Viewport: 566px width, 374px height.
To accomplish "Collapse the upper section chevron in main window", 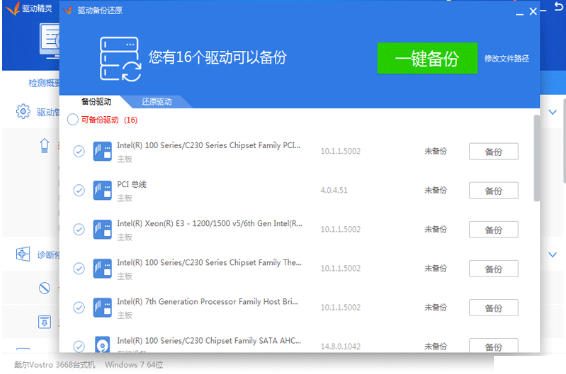I will [553, 112].
